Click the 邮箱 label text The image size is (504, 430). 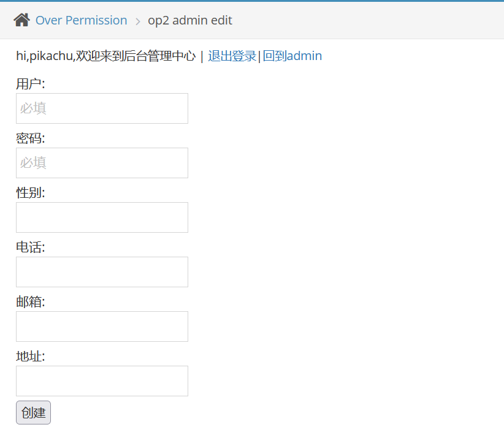[31, 302]
